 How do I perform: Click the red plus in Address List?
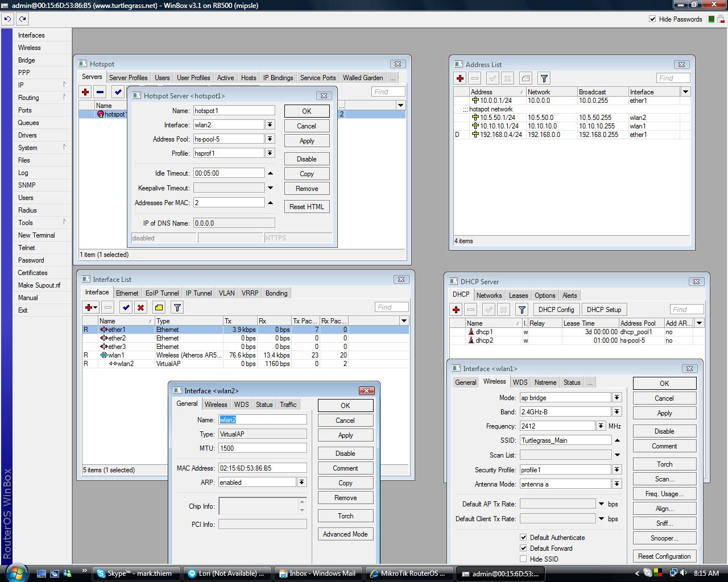(x=460, y=78)
